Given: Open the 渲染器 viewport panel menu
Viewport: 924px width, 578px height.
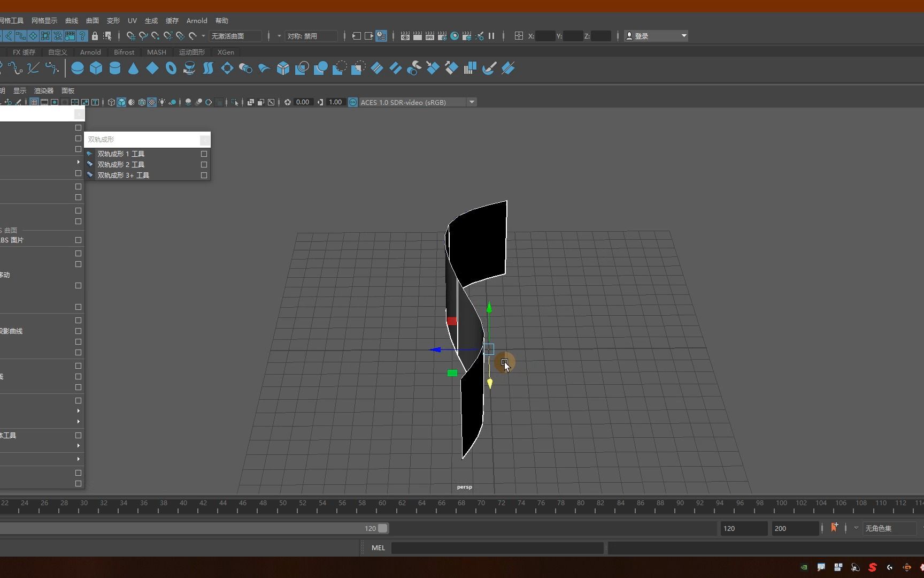Looking at the screenshot, I should [43, 90].
